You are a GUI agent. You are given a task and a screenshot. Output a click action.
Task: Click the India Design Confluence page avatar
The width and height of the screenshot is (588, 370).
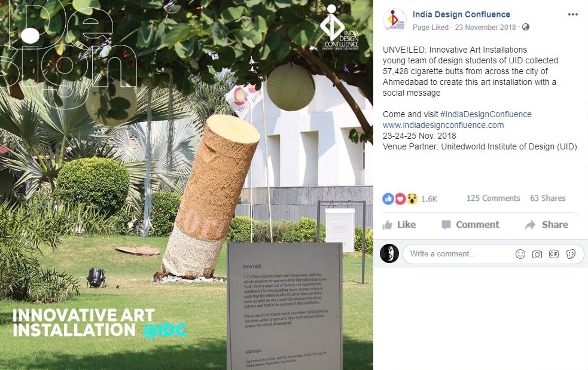point(395,20)
